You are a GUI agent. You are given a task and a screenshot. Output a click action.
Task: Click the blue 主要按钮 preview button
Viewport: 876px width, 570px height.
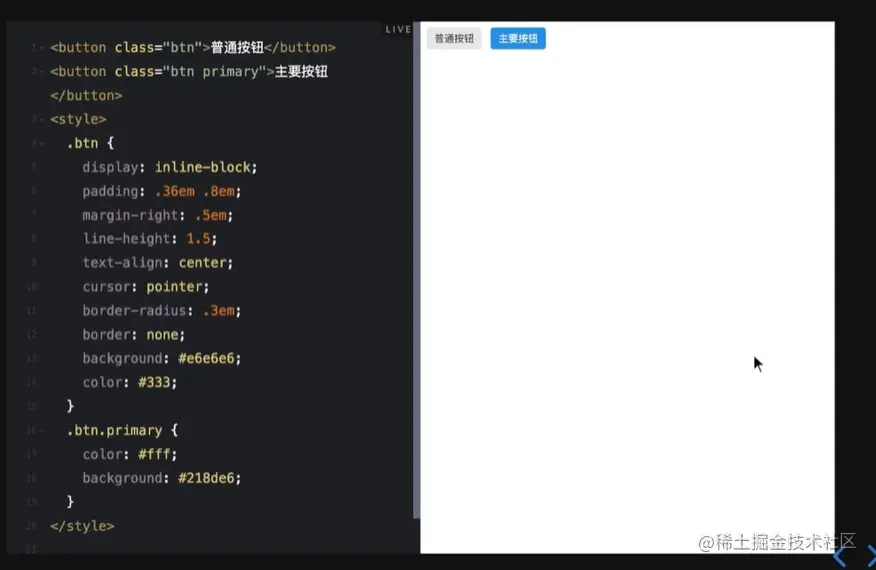518,39
